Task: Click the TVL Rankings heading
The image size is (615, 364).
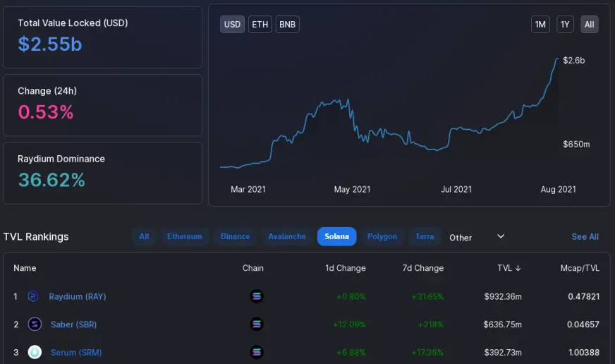Action: [36, 236]
